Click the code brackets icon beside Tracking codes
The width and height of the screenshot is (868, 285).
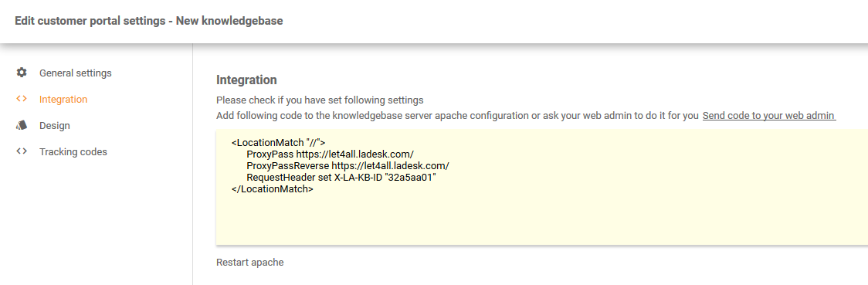click(x=22, y=151)
